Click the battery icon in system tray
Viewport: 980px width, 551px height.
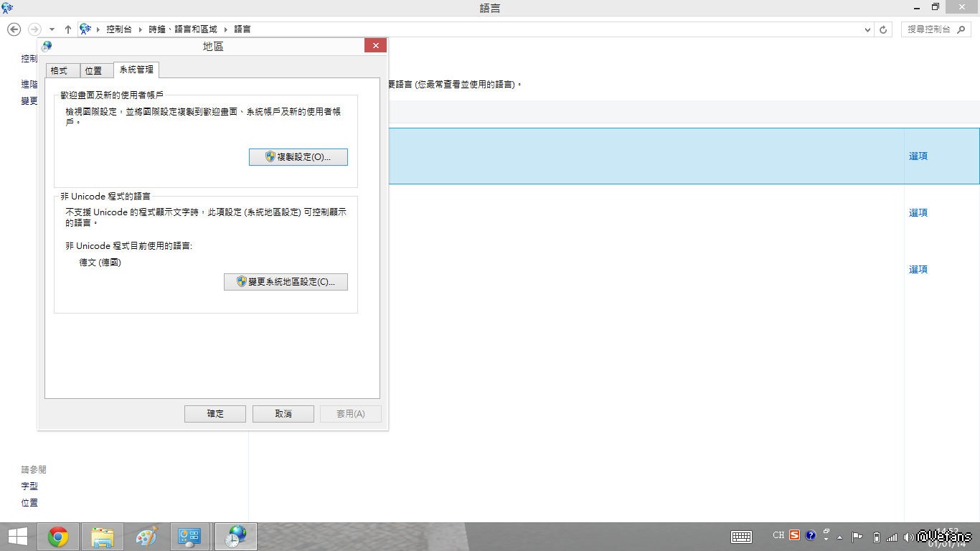(x=876, y=537)
